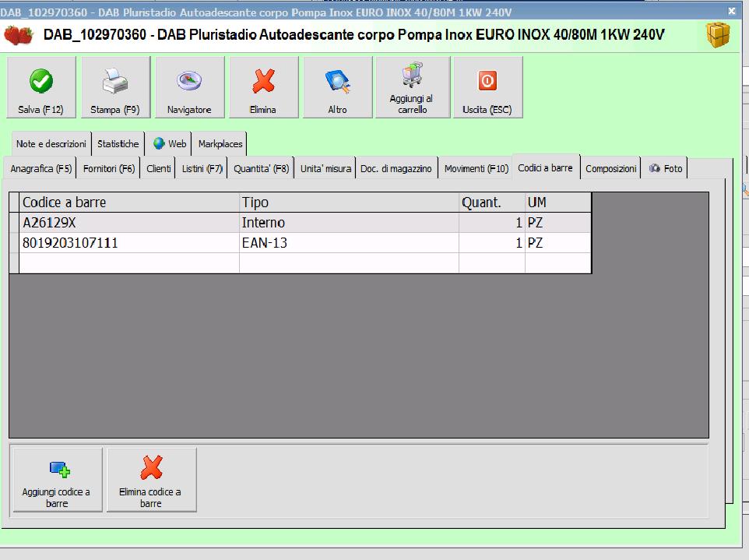Viewport: 749px width, 560px height.
Task: Click quantity cell of EAN-13 row
Action: coord(492,243)
